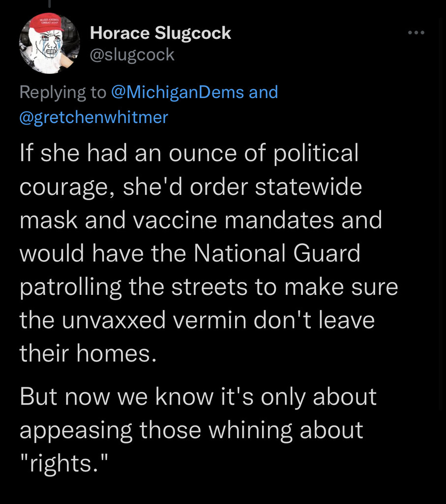Screen dimensions: 446x504
Task: Click the @slugcock handle
Action: [x=132, y=55]
